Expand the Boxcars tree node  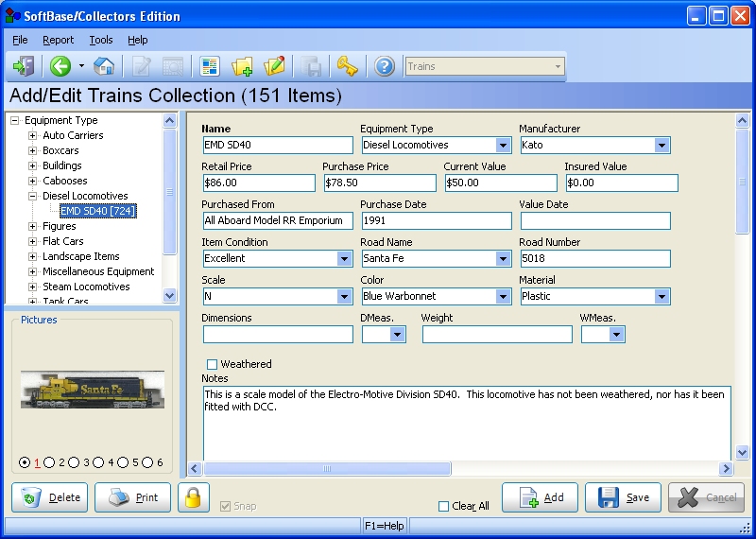[32, 150]
